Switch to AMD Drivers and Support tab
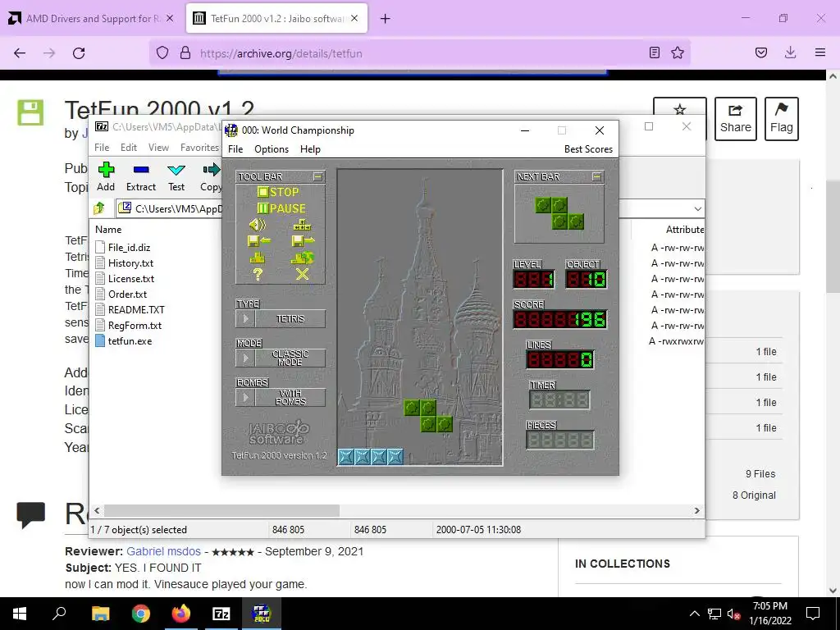Screen dimensions: 840x630 coord(91,19)
